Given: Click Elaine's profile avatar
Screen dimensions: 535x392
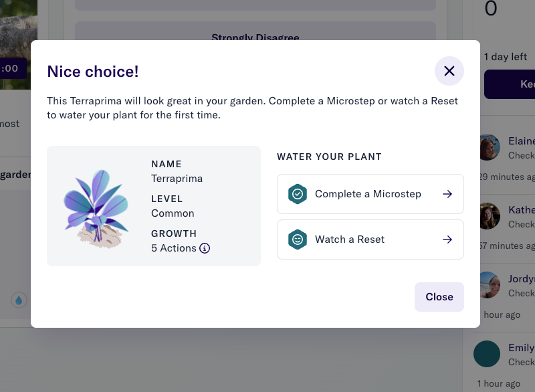Looking at the screenshot, I should tap(490, 147).
